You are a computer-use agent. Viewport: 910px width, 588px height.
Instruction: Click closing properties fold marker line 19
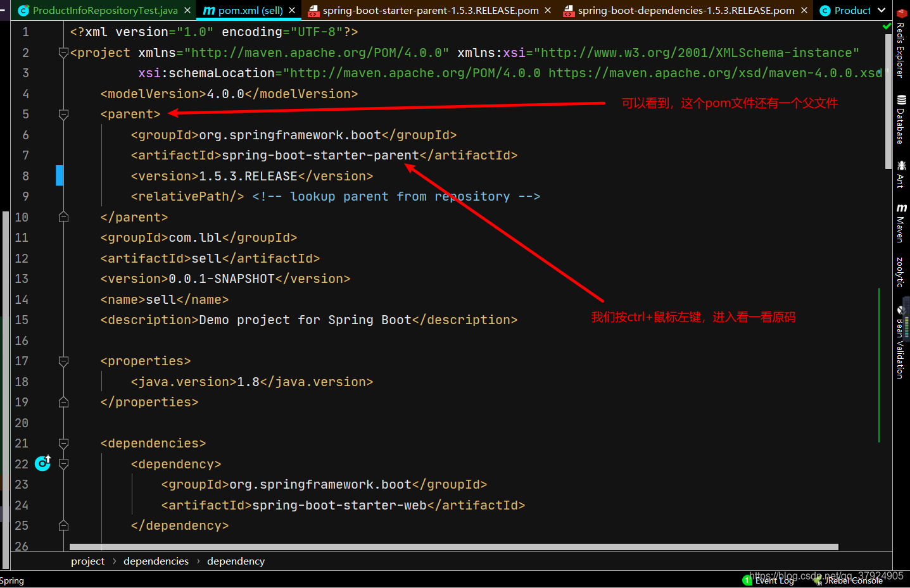click(x=63, y=402)
